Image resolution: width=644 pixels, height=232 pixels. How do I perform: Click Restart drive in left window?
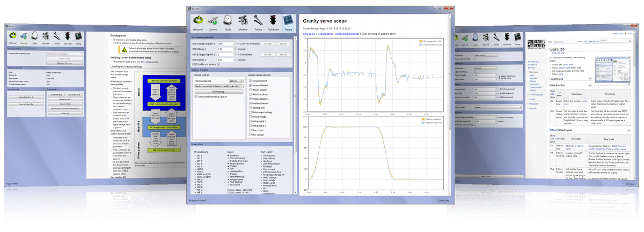(66, 113)
